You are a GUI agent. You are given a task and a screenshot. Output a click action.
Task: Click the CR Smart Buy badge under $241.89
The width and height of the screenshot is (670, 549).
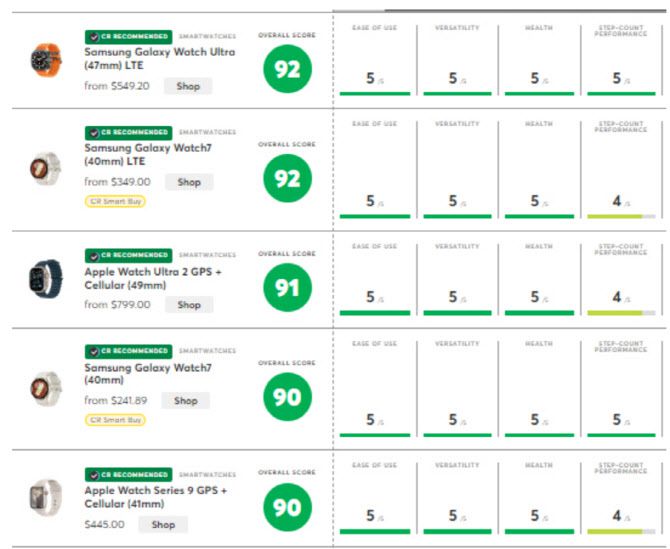[115, 420]
